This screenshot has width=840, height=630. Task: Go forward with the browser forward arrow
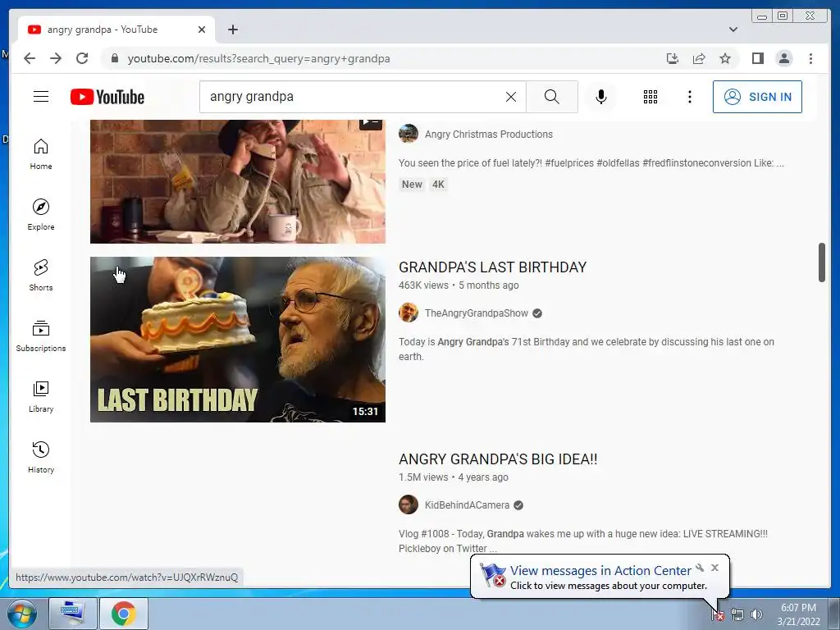click(x=56, y=58)
